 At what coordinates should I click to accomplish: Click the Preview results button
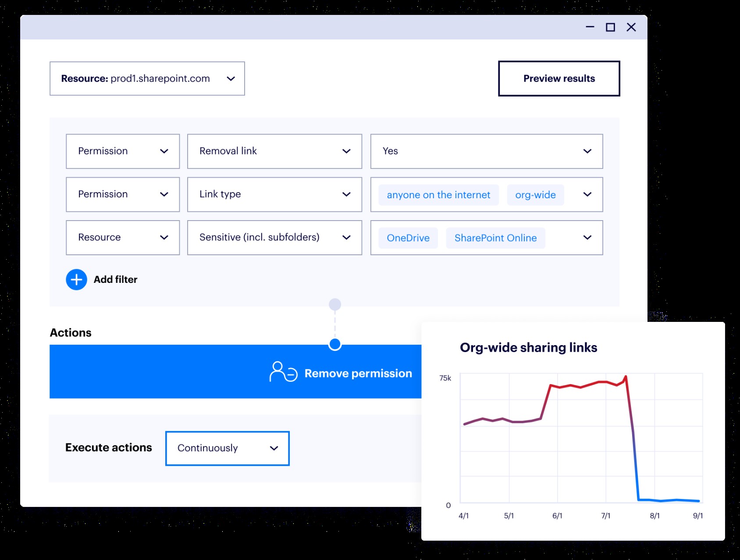(559, 78)
